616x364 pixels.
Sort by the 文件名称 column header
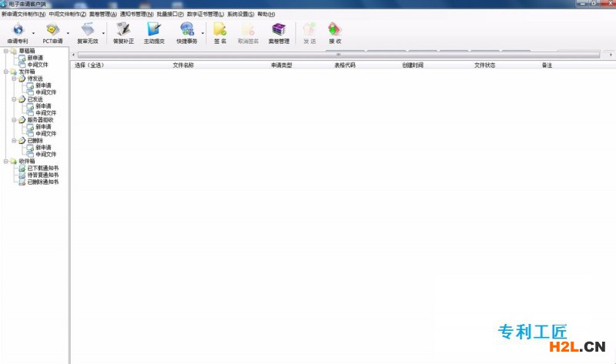pyautogui.click(x=183, y=65)
